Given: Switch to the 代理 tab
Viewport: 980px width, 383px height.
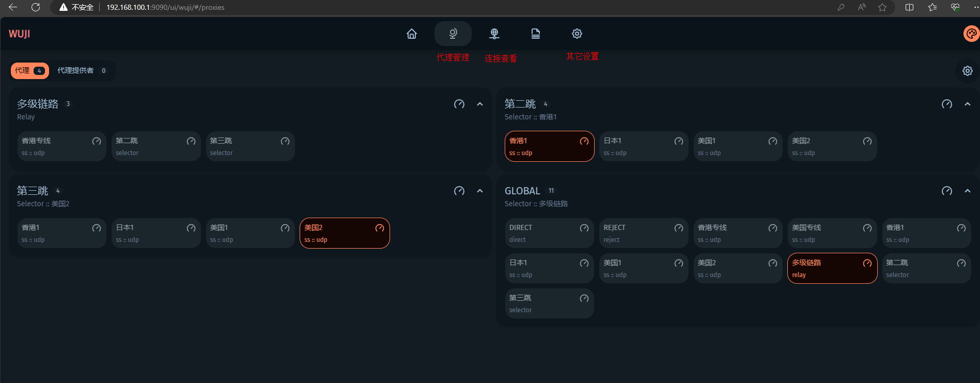Looking at the screenshot, I should [x=29, y=71].
